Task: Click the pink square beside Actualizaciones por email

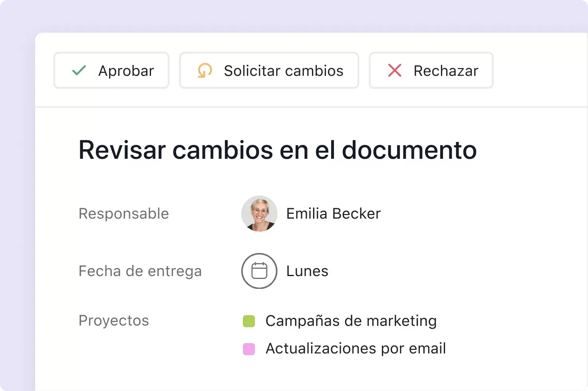Action: (249, 348)
